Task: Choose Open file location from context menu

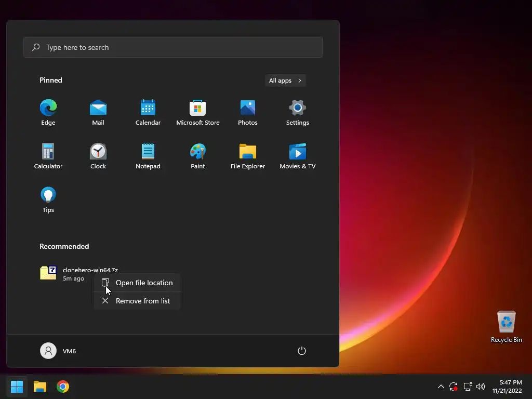Action: [137, 283]
